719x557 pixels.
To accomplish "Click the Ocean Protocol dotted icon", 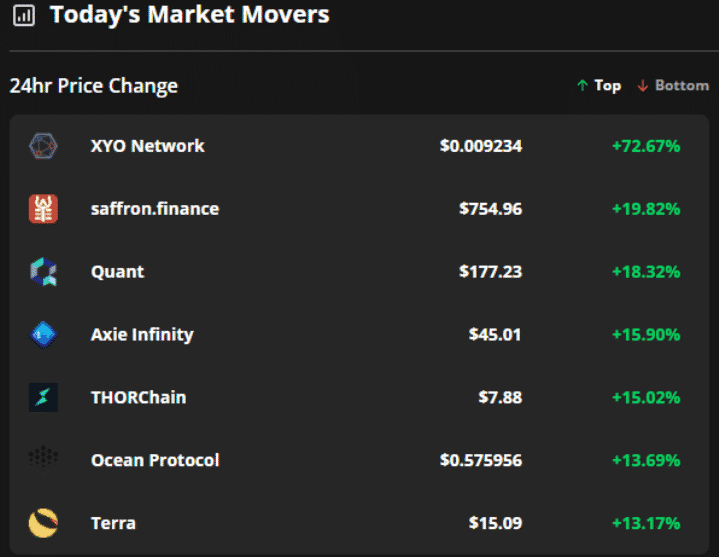I will [x=43, y=460].
